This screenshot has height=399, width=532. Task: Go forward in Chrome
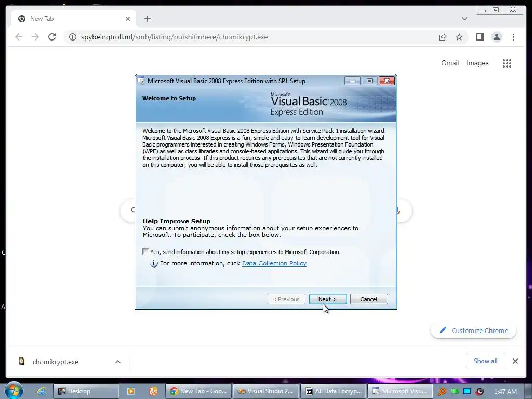(x=35, y=37)
